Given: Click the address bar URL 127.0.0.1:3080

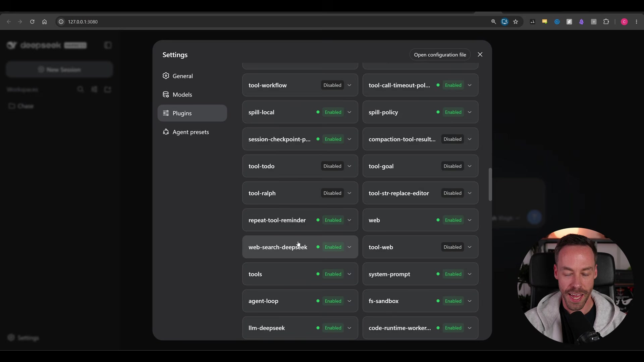Looking at the screenshot, I should pyautogui.click(x=83, y=22).
